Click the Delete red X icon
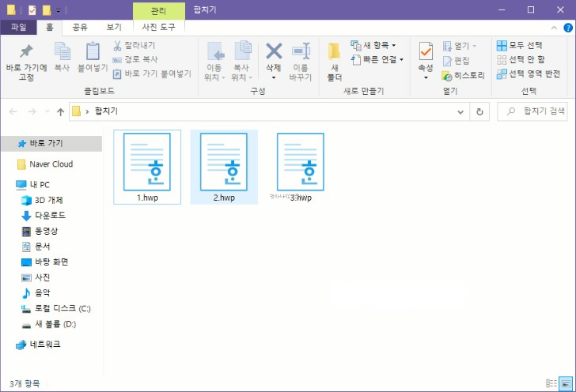The image size is (576, 392). (274, 52)
